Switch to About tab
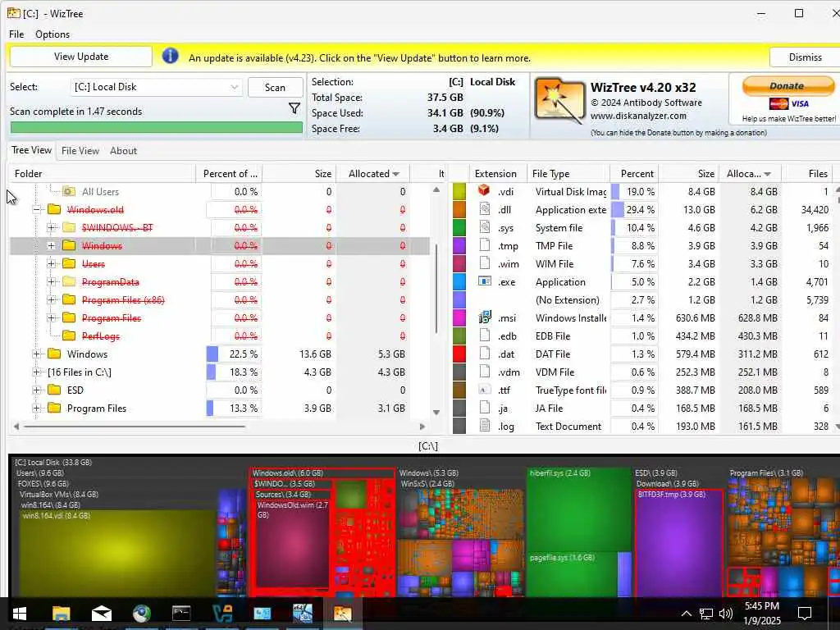 tap(124, 151)
